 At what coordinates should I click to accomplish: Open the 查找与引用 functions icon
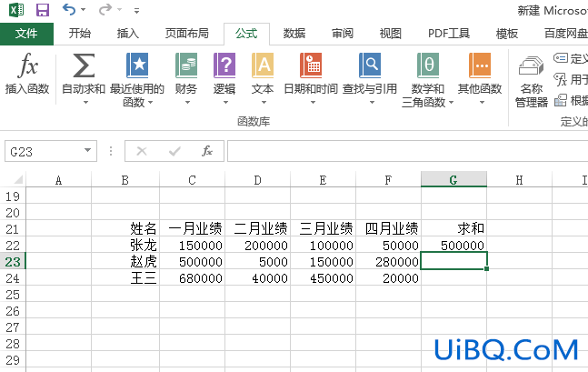370,65
